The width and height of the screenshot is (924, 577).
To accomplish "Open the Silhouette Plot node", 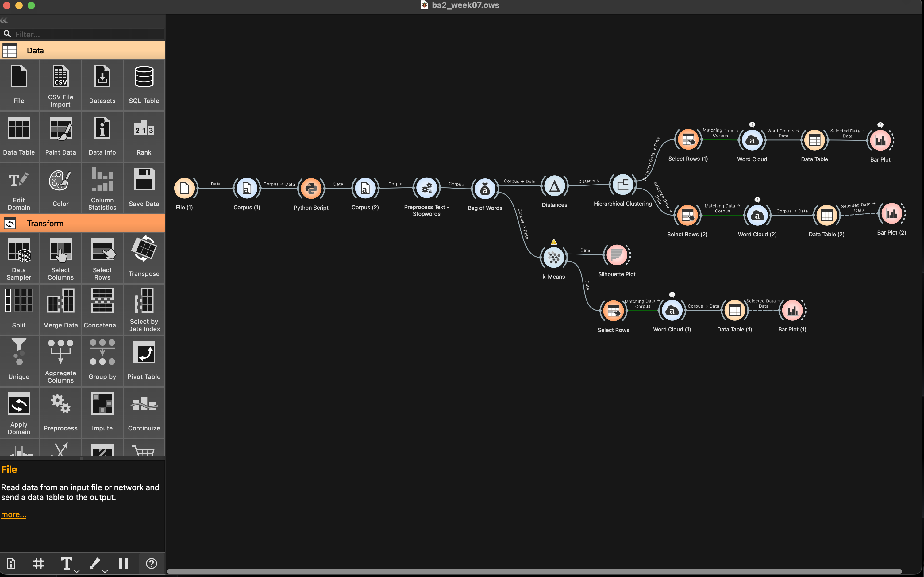I will pos(616,255).
